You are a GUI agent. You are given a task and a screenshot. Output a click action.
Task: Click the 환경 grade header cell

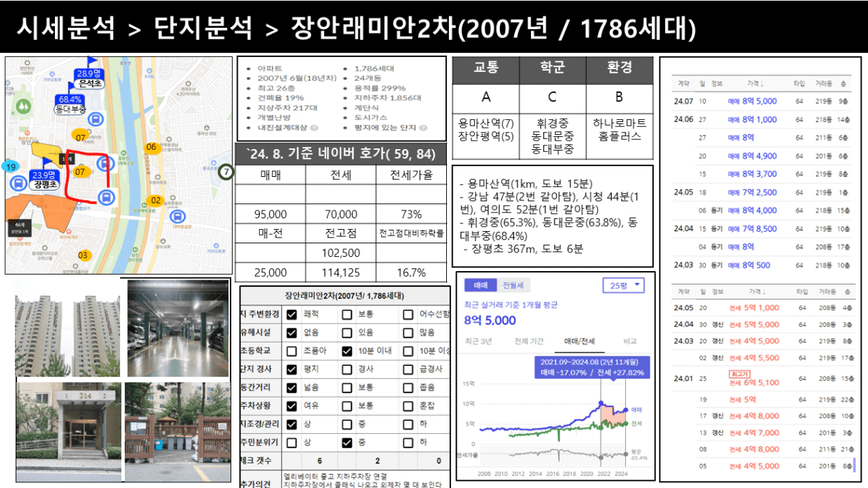click(620, 69)
